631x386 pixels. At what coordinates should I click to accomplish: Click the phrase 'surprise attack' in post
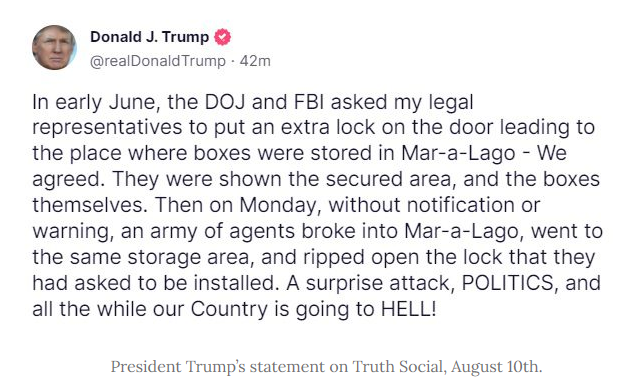(x=380, y=284)
